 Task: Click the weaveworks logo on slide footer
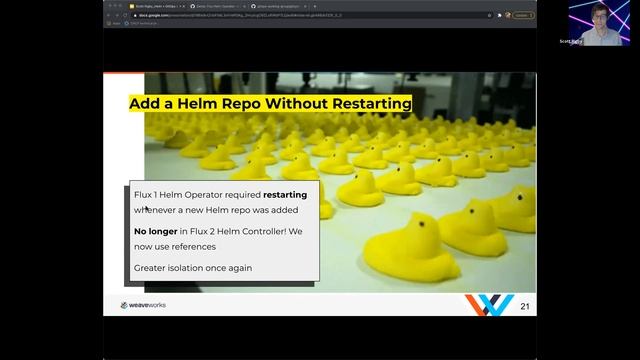[143, 305]
